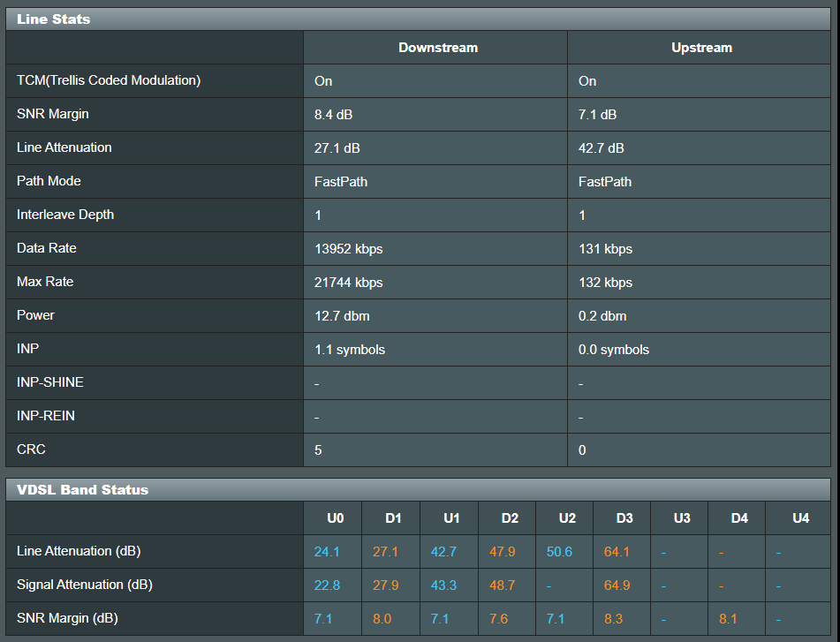Select downstream SNR Margin value 8.4 dB
Screen dimensions: 840x642
[x=333, y=115]
